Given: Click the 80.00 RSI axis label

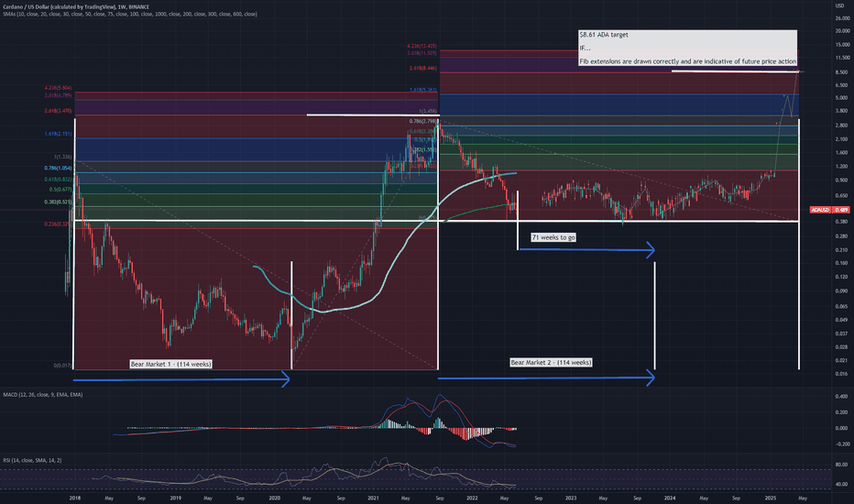Looking at the screenshot, I should click(841, 465).
